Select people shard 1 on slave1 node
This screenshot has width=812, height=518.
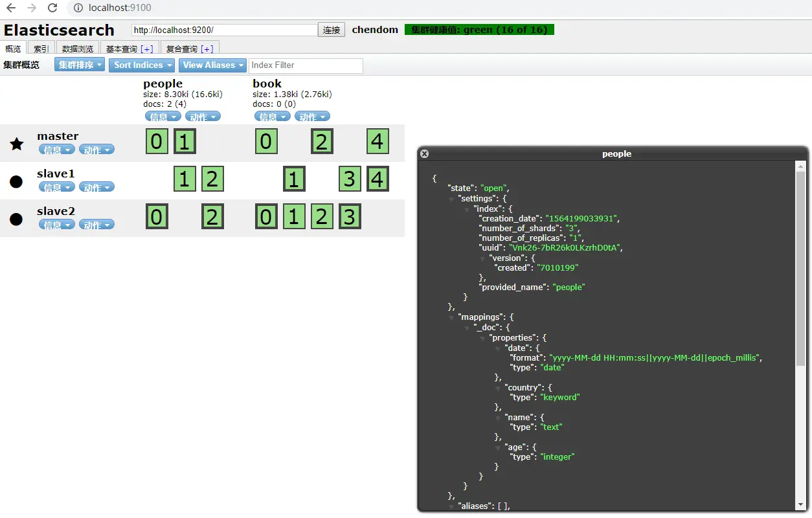(x=185, y=179)
